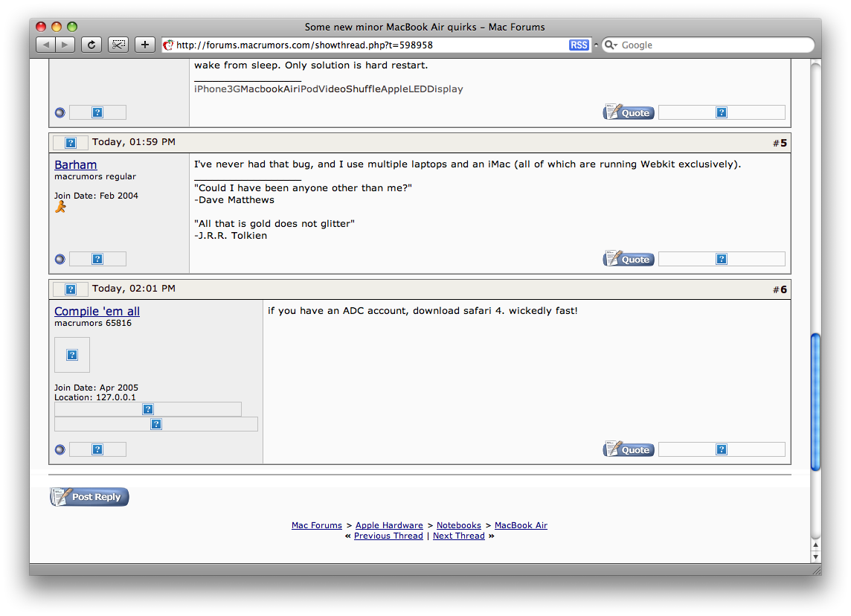Click the Compile 'em all avatar placeholder

[x=72, y=355]
